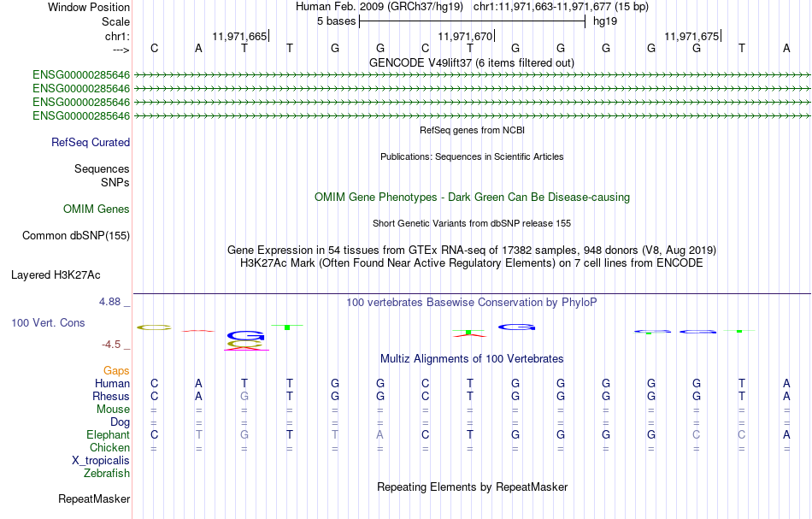This screenshot has width=812, height=519.
Task: Click '100 vertebrates Basewise Conservation by PhyloP' title
Action: [472, 302]
